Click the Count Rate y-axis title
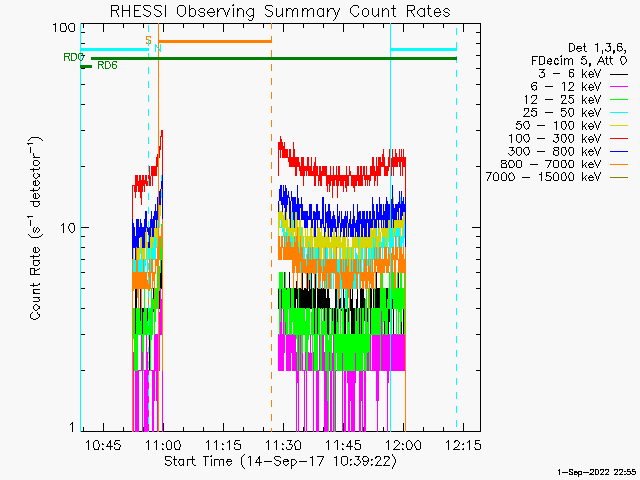This screenshot has width=640, height=480. pos(36,229)
